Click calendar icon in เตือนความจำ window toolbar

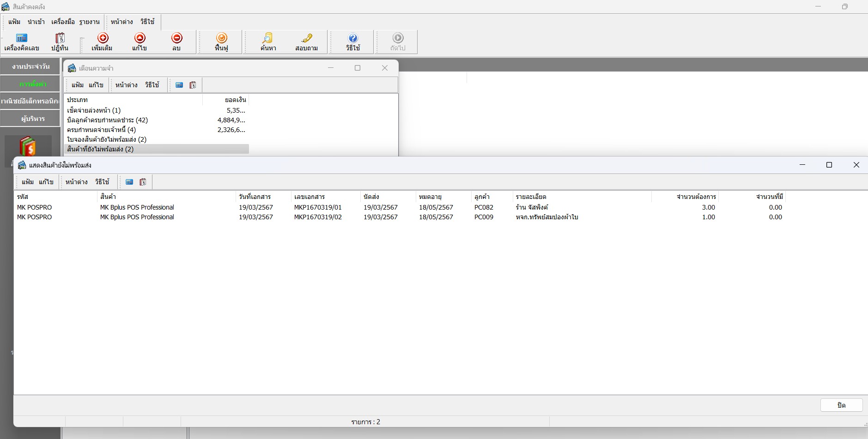click(193, 85)
